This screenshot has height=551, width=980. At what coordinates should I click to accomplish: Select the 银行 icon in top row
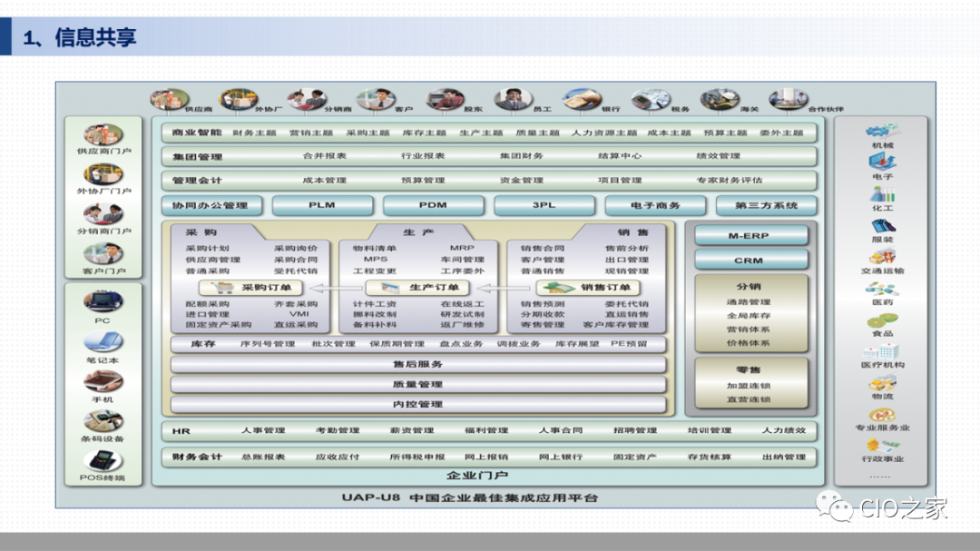582,100
